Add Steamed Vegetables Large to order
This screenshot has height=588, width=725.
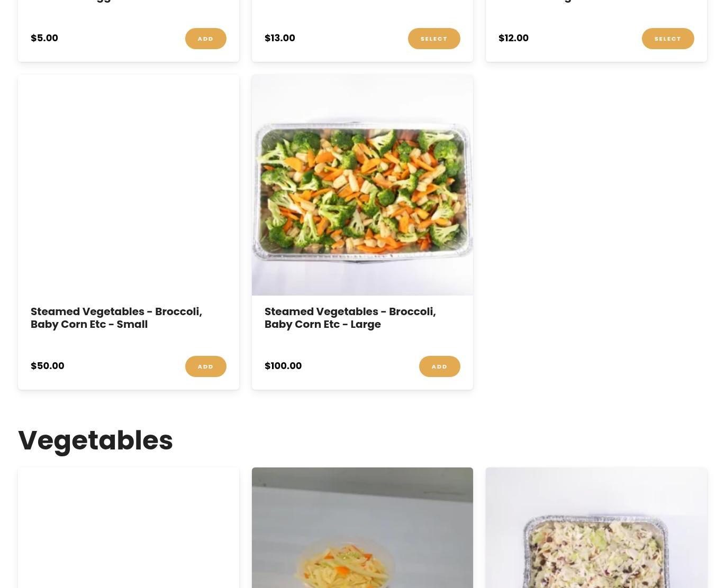(439, 366)
